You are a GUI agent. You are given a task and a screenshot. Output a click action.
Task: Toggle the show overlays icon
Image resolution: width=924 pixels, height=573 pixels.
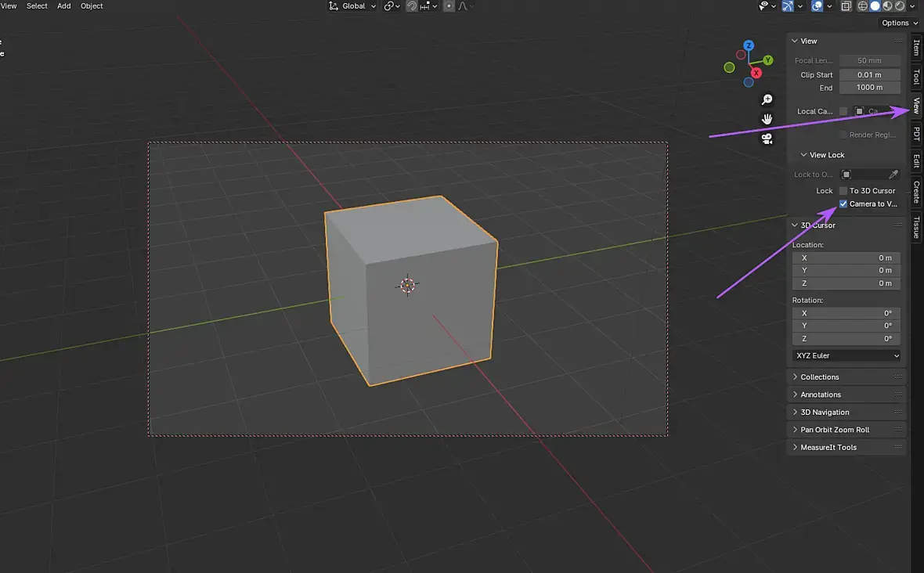coord(817,6)
